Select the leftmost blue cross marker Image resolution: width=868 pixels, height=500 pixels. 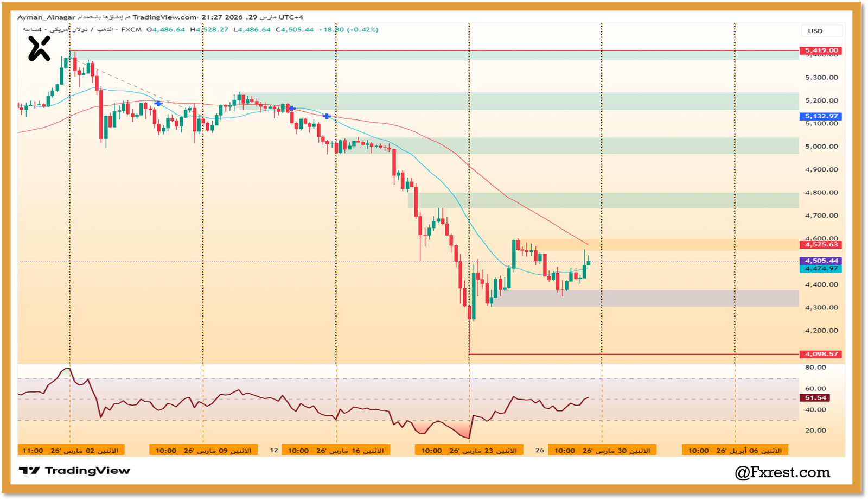[158, 103]
